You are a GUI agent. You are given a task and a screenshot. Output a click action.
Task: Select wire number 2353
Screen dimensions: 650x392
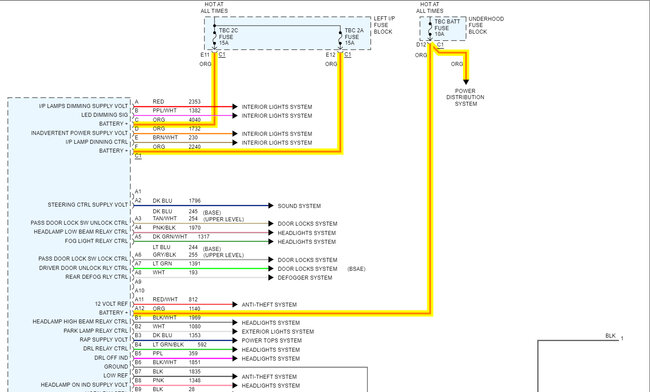point(194,102)
